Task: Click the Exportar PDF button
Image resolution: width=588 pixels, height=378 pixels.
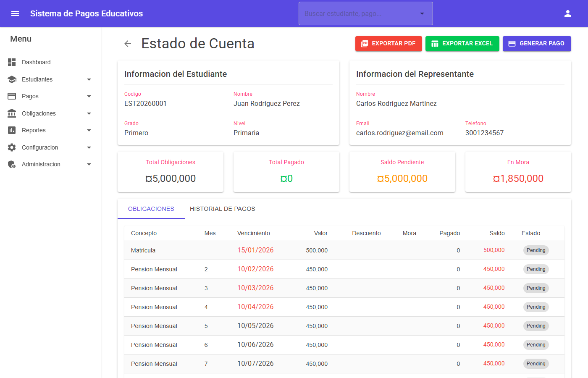Action: click(388, 44)
